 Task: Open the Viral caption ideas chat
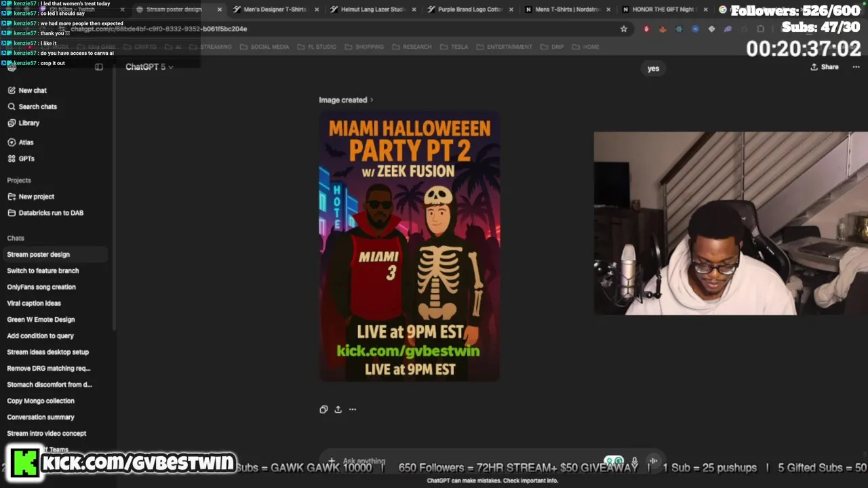click(54, 303)
